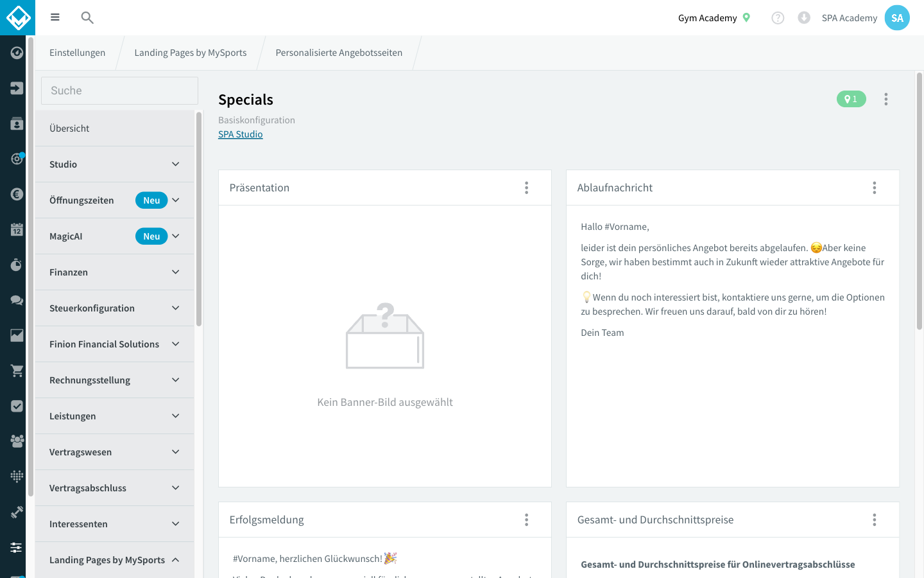
Task: Open Präsentation card three-dot menu
Action: click(527, 188)
